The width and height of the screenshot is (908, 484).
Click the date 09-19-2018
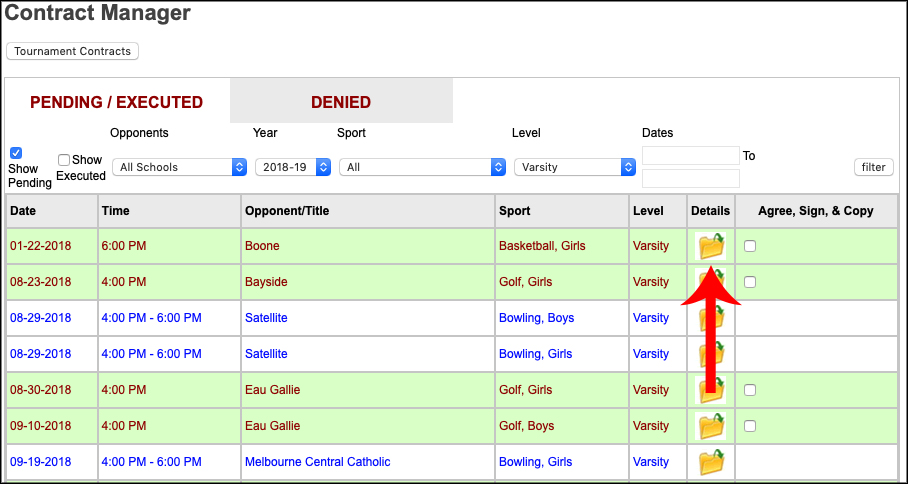tap(41, 462)
